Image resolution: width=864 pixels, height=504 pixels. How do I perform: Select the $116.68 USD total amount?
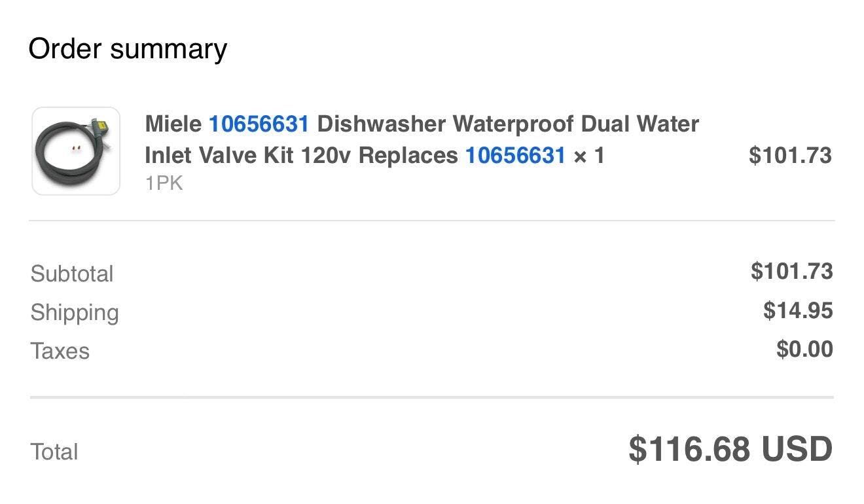[730, 449]
